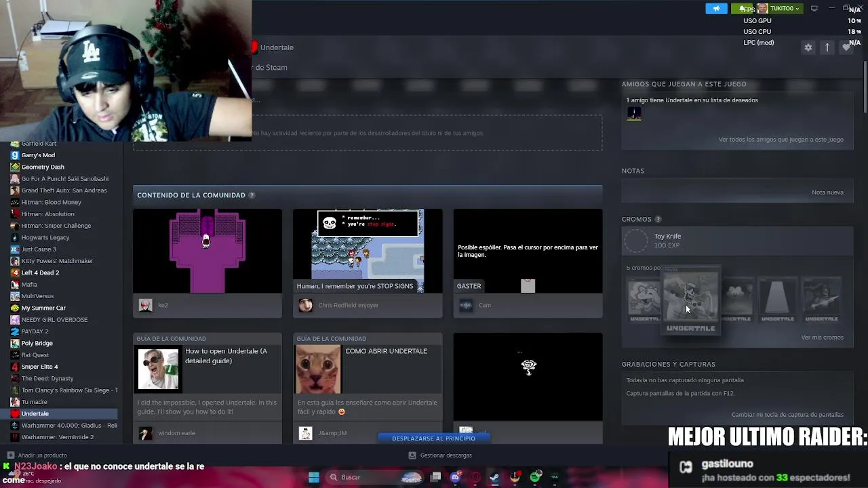The width and height of the screenshot is (868, 488).
Task: Open Windows Start menu
Action: [x=314, y=477]
